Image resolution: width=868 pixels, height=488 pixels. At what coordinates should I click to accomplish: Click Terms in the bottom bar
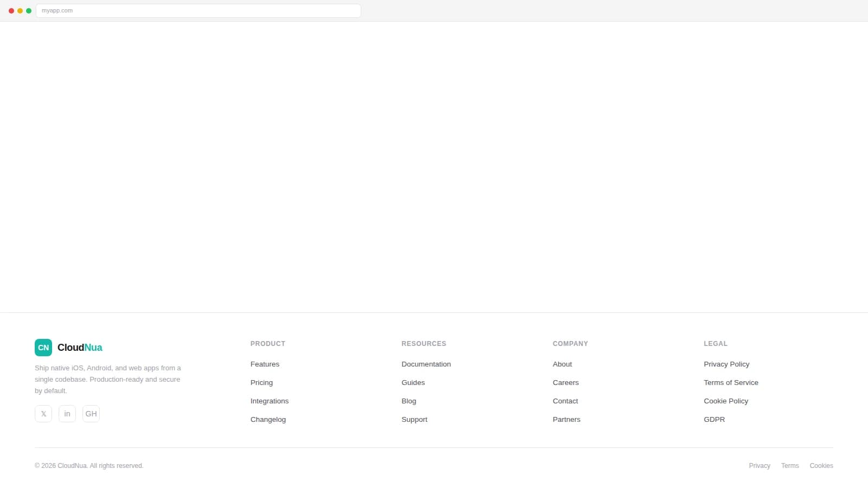[790, 466]
